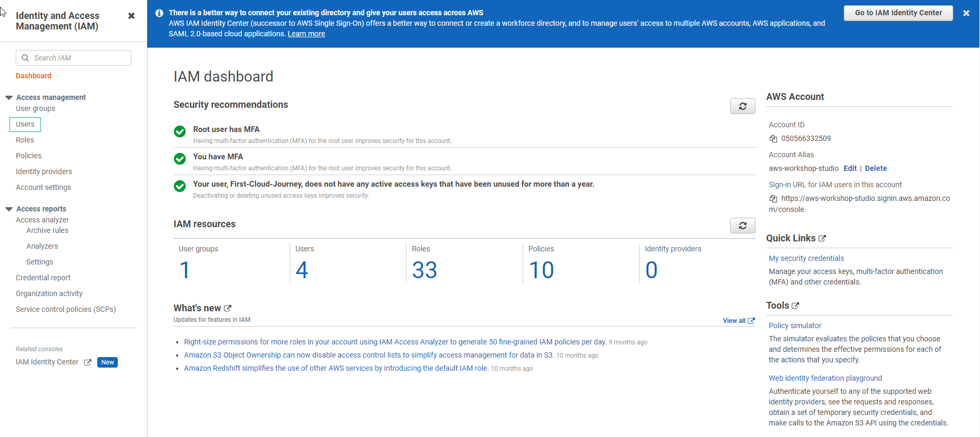The height and width of the screenshot is (437, 980).
Task: Read the Amazon S3 Object Ownership news
Action: (x=369, y=355)
